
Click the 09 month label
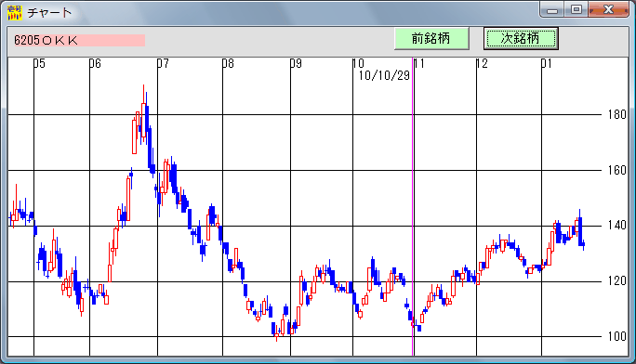point(296,63)
